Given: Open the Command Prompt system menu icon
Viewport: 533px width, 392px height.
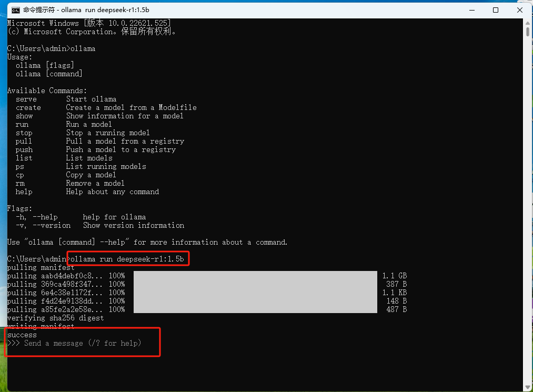Looking at the screenshot, I should point(16,10).
